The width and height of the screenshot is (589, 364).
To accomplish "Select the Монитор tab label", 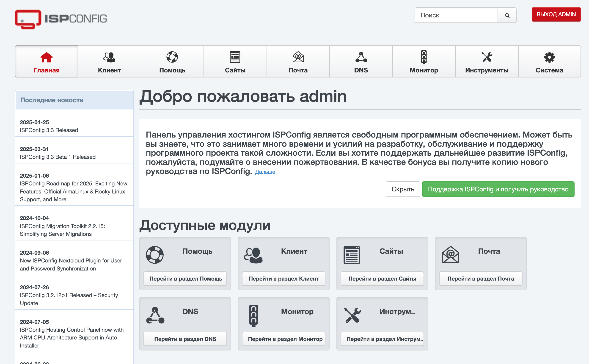I will (424, 70).
